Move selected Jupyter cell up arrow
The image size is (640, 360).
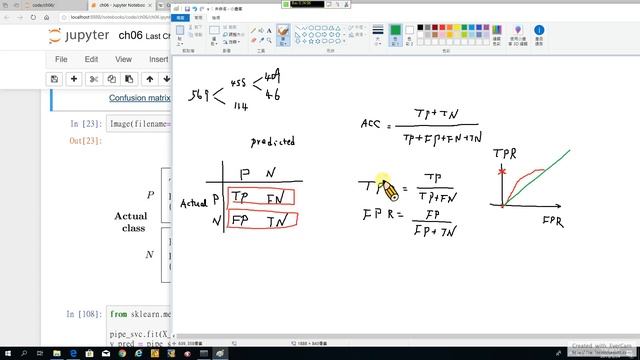pyautogui.click(x=149, y=79)
